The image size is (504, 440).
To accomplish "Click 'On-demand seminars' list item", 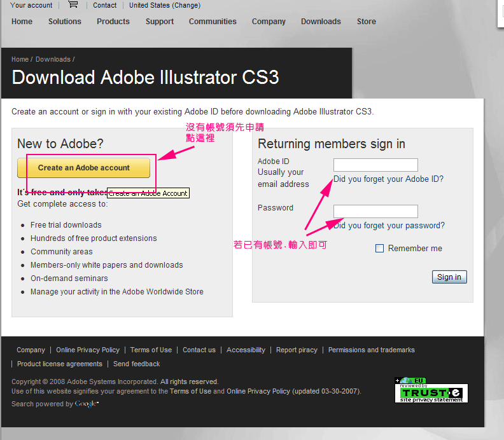I will (x=69, y=278).
